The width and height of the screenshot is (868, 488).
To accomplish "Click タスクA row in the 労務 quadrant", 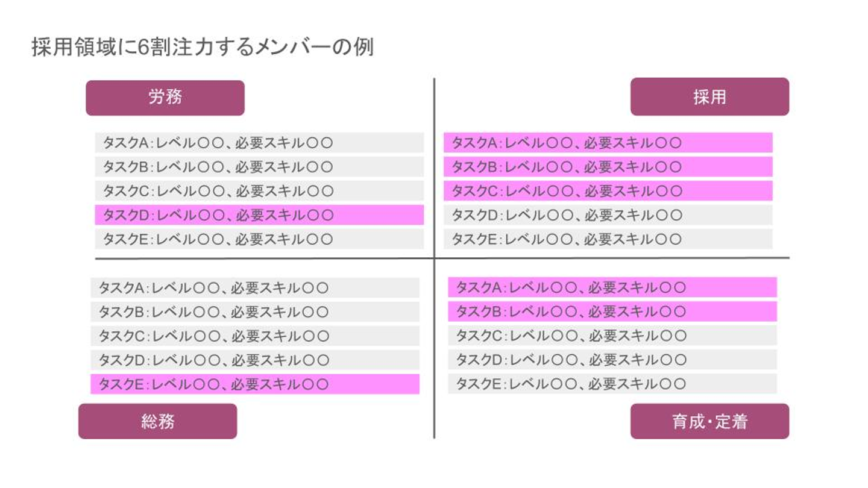I will [259, 143].
